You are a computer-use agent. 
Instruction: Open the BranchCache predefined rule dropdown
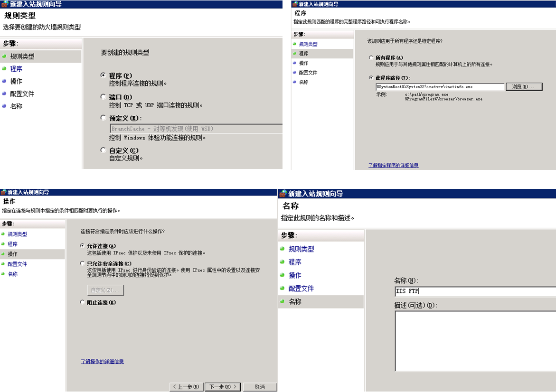(x=196, y=129)
